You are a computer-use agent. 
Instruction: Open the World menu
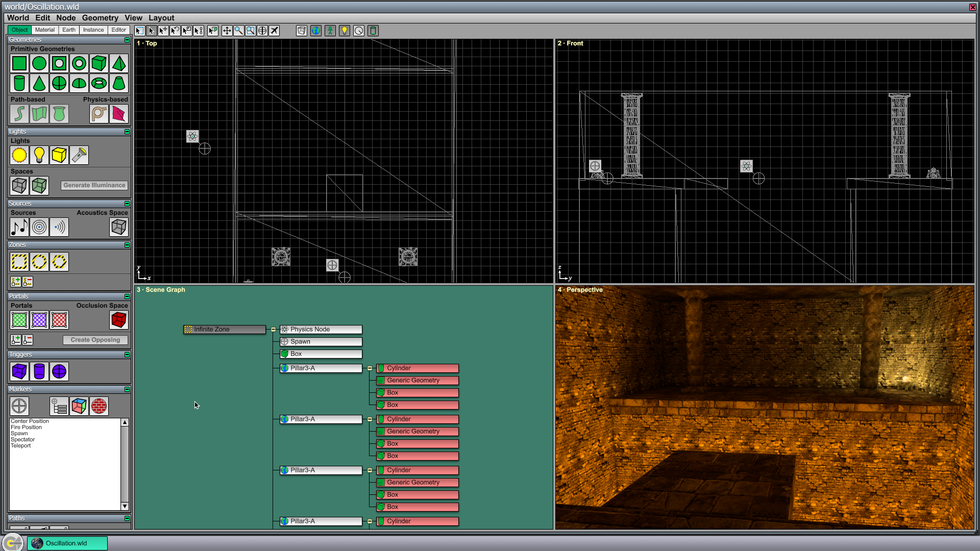coord(18,18)
